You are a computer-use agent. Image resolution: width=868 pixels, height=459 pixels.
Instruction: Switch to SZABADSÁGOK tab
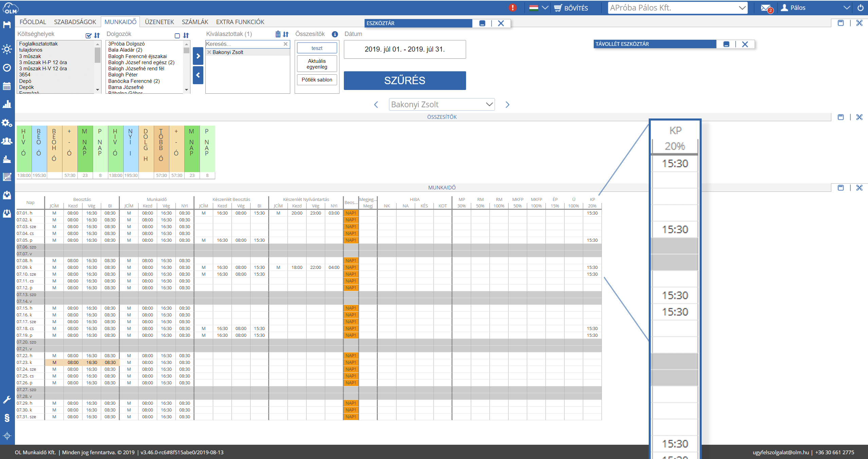(x=75, y=22)
